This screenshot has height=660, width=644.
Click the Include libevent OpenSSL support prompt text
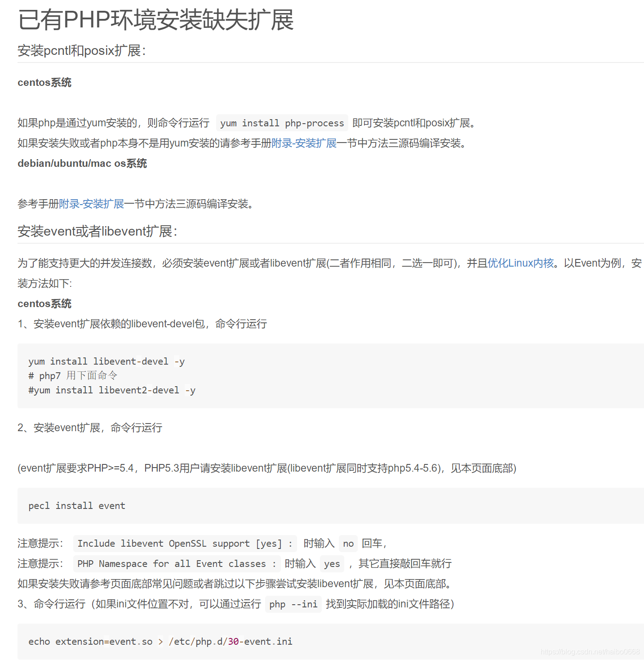tap(184, 543)
